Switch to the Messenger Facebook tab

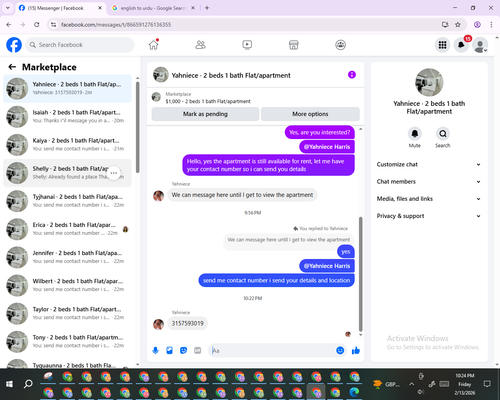coord(61,8)
